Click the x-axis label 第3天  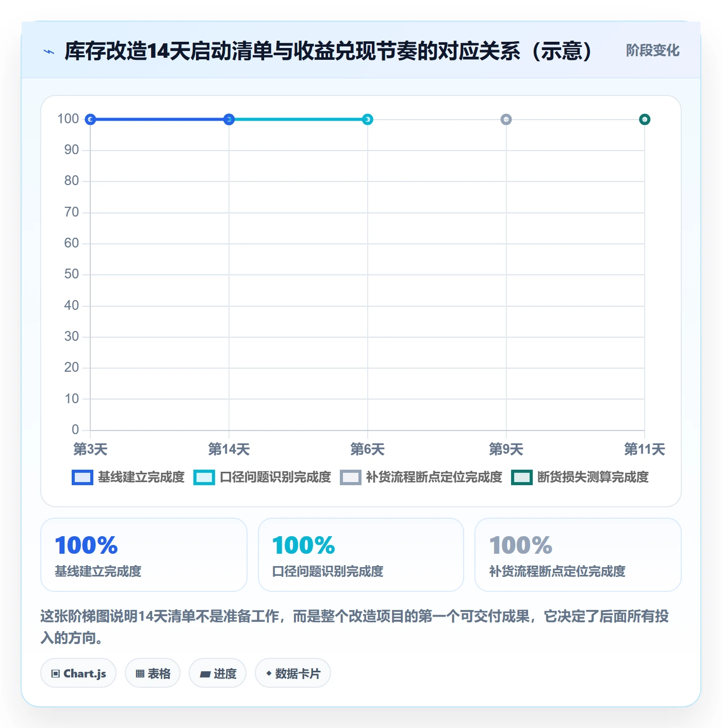[90, 449]
